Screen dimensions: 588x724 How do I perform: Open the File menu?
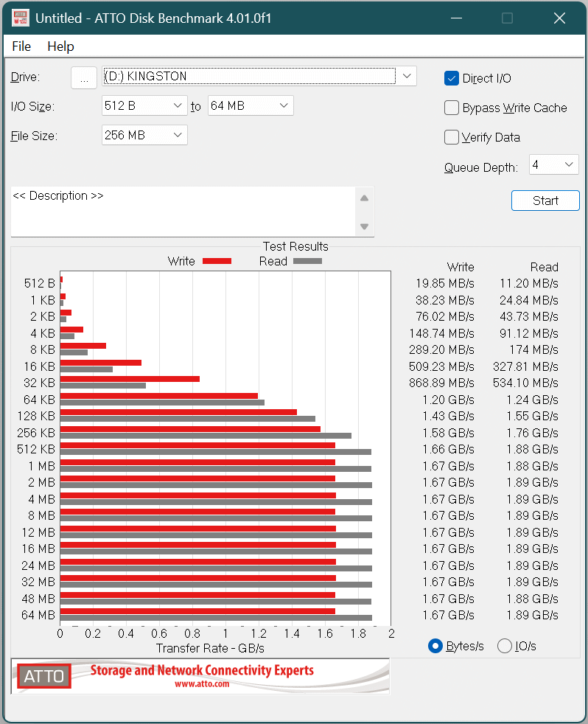click(x=21, y=46)
